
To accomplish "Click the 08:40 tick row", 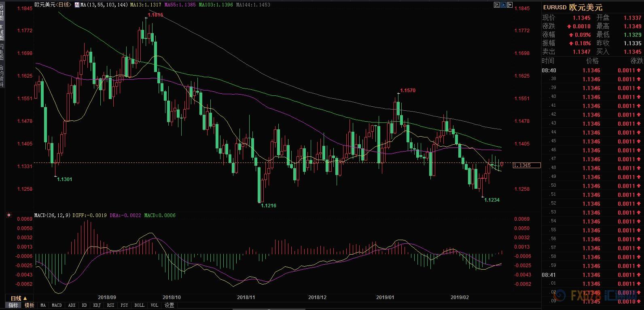I will 593,70.
